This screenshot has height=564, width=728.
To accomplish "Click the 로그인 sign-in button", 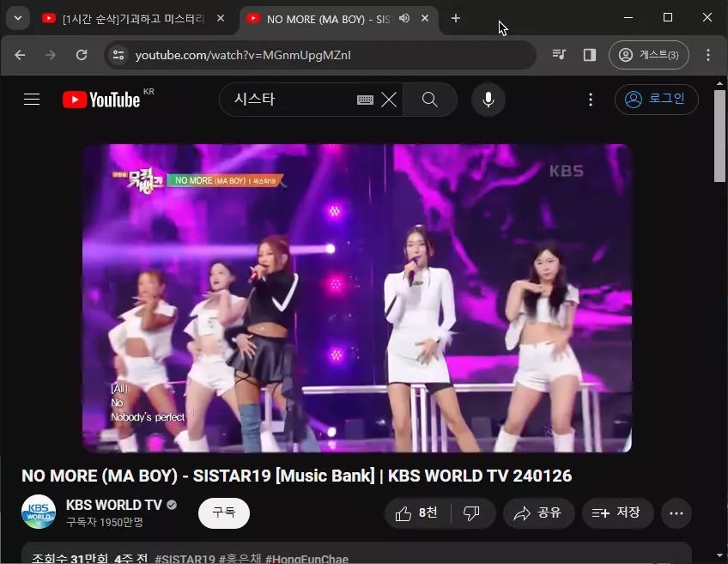I will coord(656,100).
